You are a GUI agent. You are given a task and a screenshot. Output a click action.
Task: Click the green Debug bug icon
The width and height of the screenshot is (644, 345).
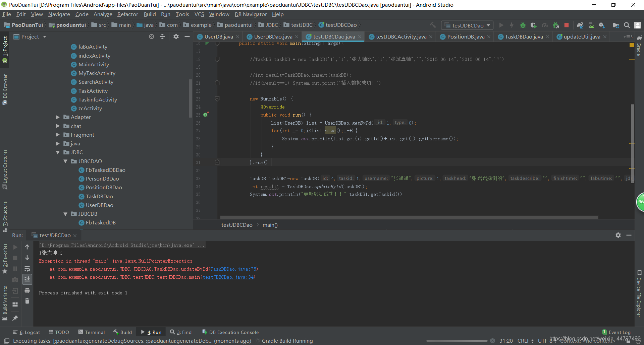pyautogui.click(x=523, y=25)
